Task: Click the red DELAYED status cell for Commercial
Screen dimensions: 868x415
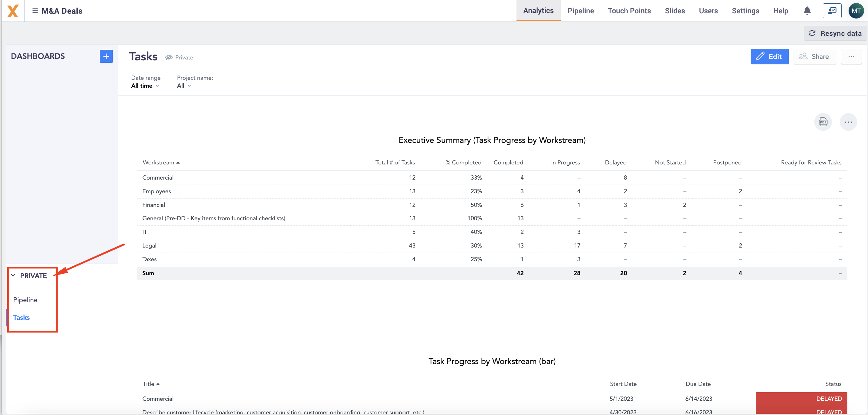Action: (x=801, y=399)
